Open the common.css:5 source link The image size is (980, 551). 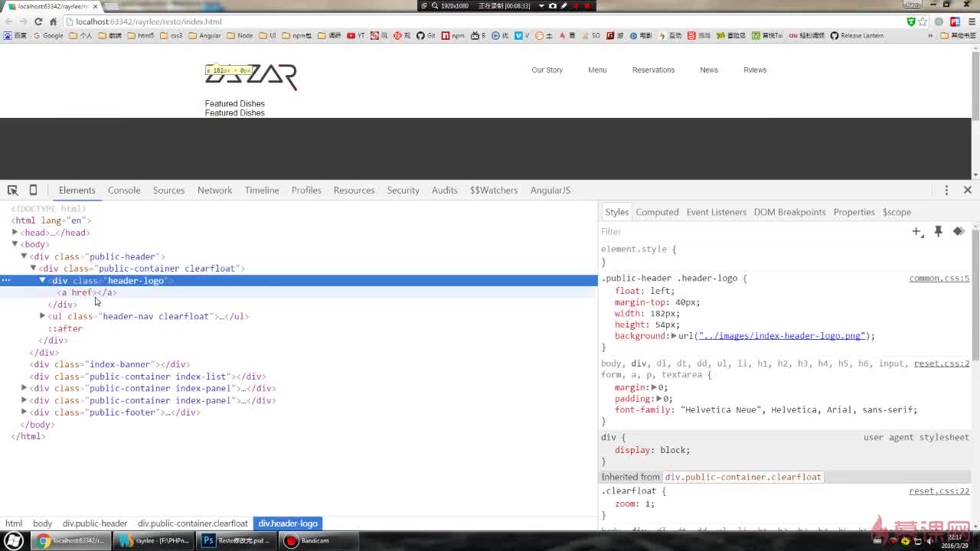pos(939,278)
